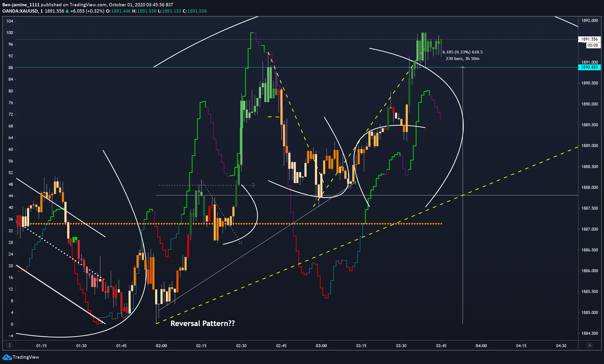The height and width of the screenshot is (364, 604).
Task: Click the −4 value on left indicator scale
Action: click(x=10, y=336)
